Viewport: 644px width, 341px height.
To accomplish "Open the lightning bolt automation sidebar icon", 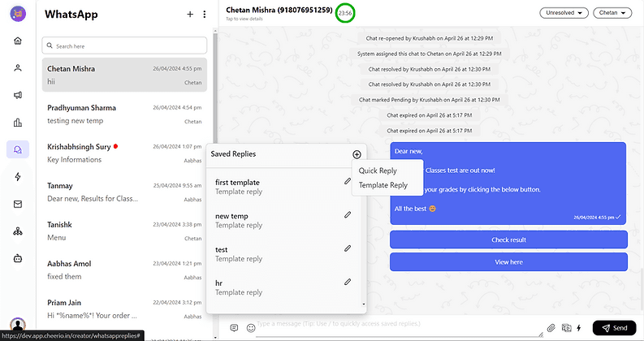I will click(x=18, y=177).
